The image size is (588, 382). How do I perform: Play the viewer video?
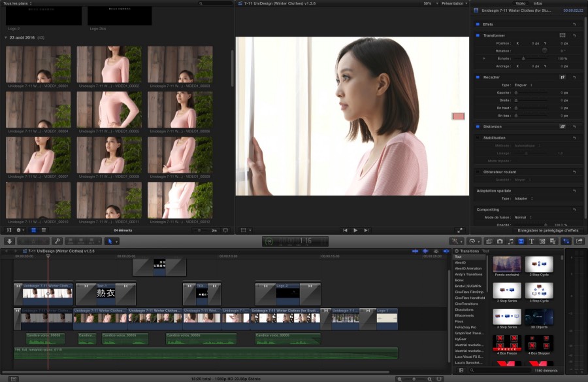tap(355, 230)
